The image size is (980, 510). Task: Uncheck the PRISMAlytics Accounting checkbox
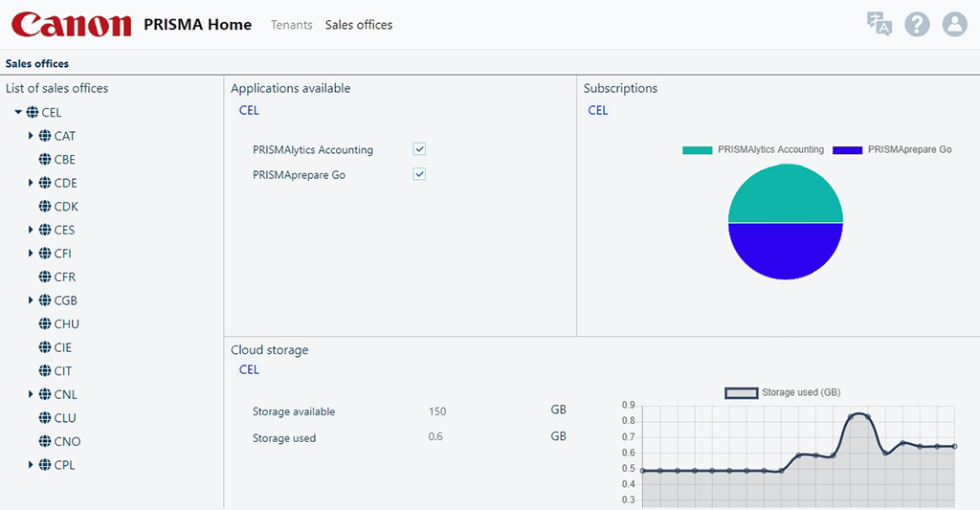pos(419,149)
